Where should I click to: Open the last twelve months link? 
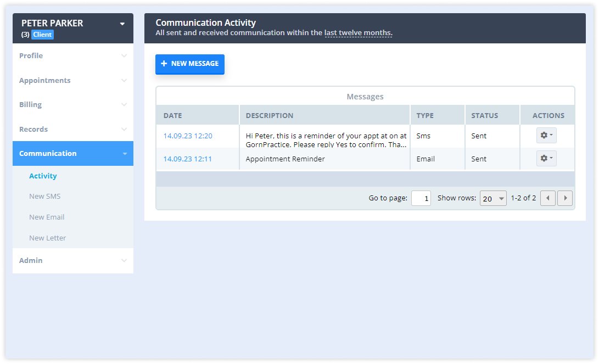(357, 32)
